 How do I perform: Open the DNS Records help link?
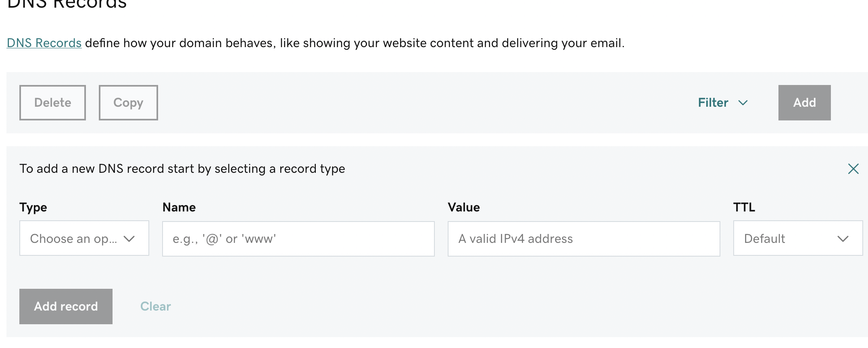(44, 43)
